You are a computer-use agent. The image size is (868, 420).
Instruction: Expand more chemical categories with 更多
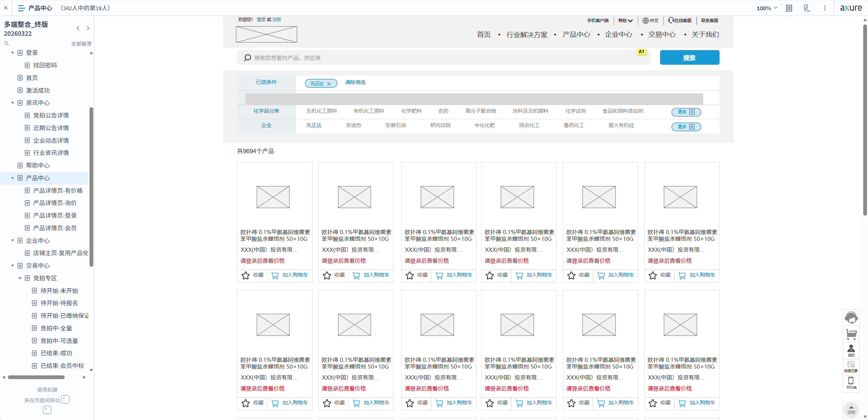coord(686,112)
